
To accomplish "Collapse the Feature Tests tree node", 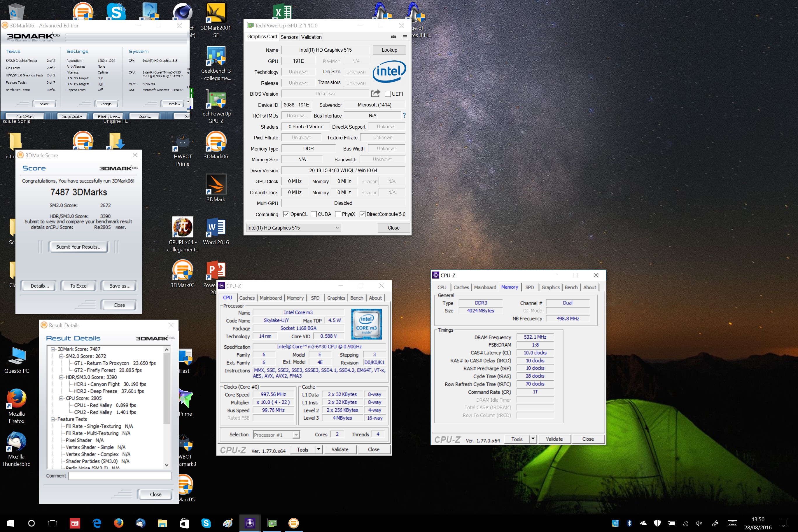I will coord(53,419).
